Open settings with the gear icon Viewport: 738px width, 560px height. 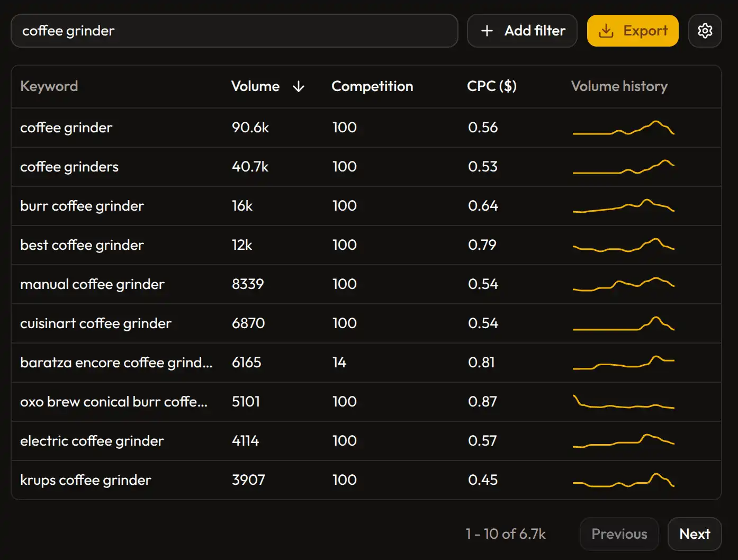point(705,31)
